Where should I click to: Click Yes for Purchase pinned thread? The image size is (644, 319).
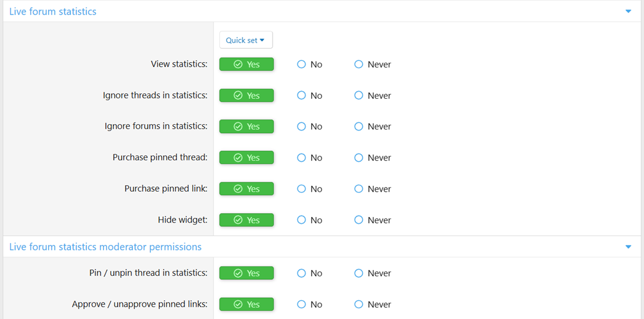coord(247,158)
